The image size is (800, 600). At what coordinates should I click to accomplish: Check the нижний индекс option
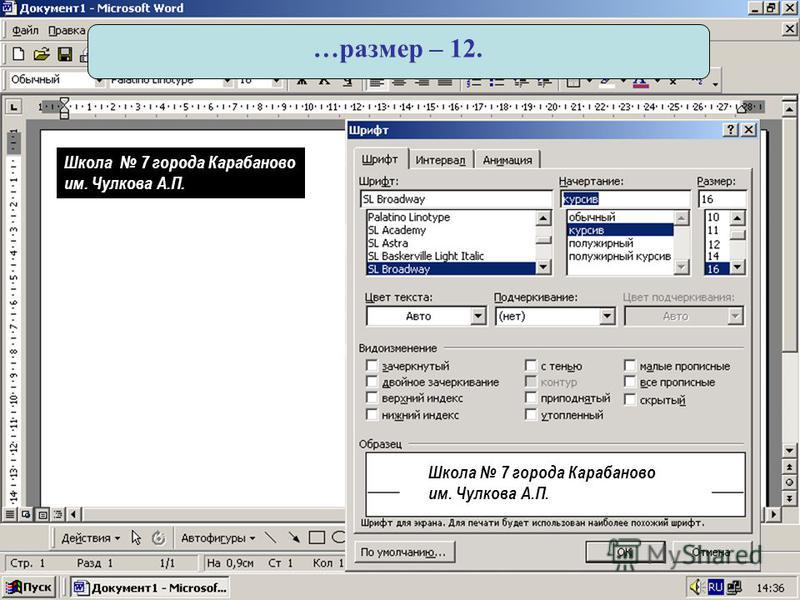(x=371, y=415)
